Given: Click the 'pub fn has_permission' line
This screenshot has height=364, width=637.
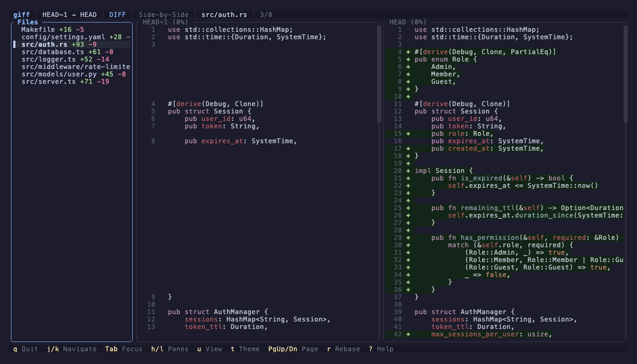Looking at the screenshot, I should tap(525, 238).
